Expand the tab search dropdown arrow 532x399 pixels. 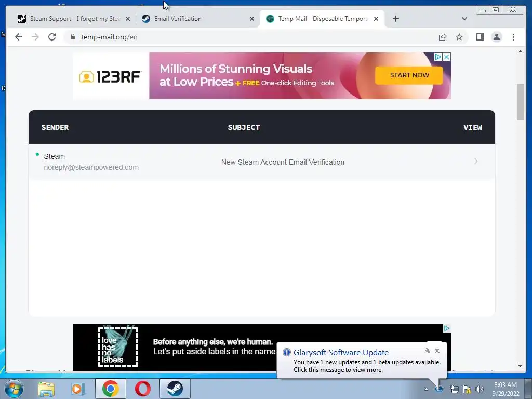(464, 19)
